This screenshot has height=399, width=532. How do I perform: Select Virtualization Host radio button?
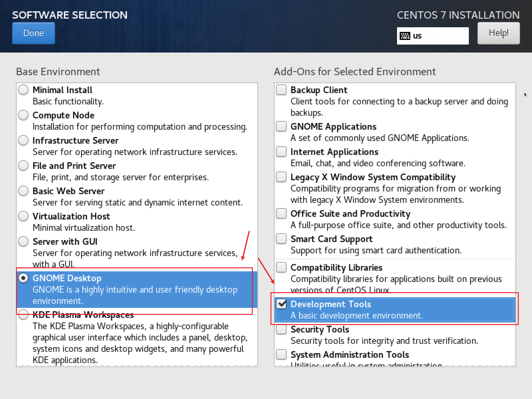(23, 216)
